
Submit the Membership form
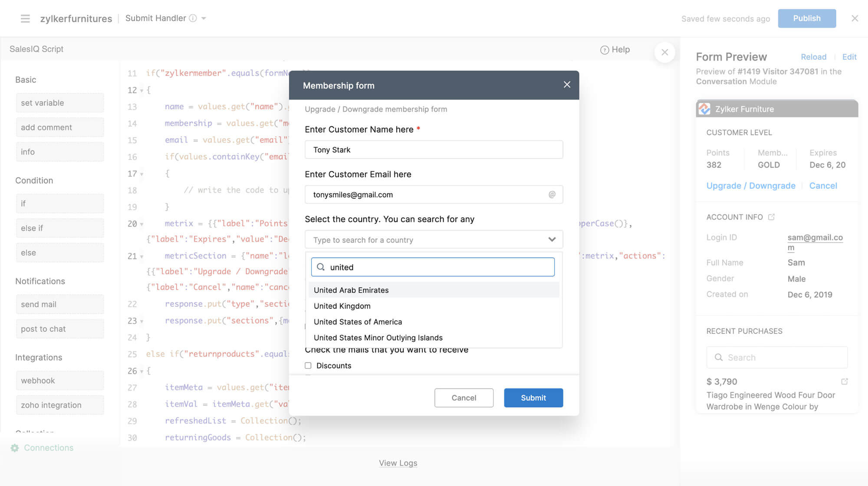533,397
